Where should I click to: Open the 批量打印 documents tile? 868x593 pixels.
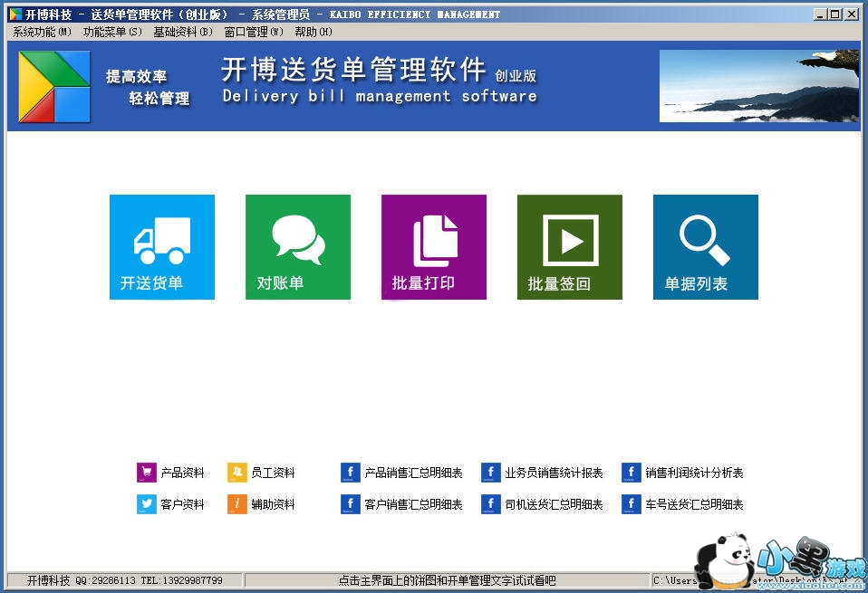tap(434, 247)
